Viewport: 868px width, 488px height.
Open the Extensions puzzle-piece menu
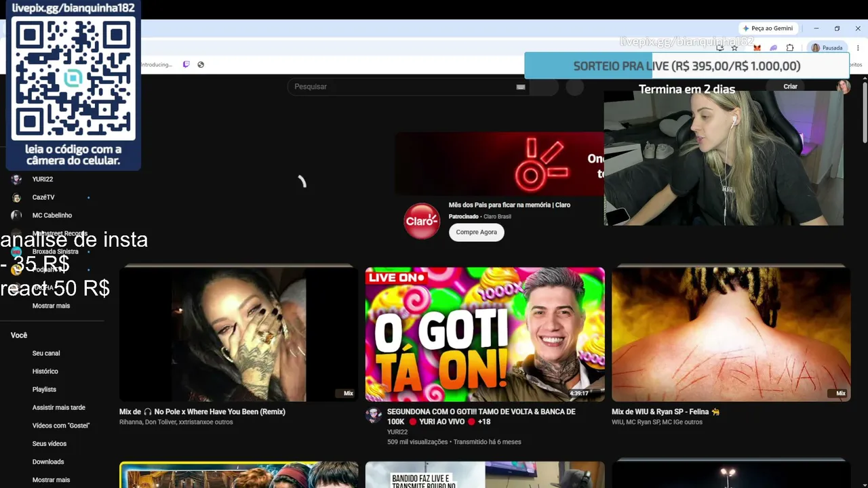(x=790, y=48)
